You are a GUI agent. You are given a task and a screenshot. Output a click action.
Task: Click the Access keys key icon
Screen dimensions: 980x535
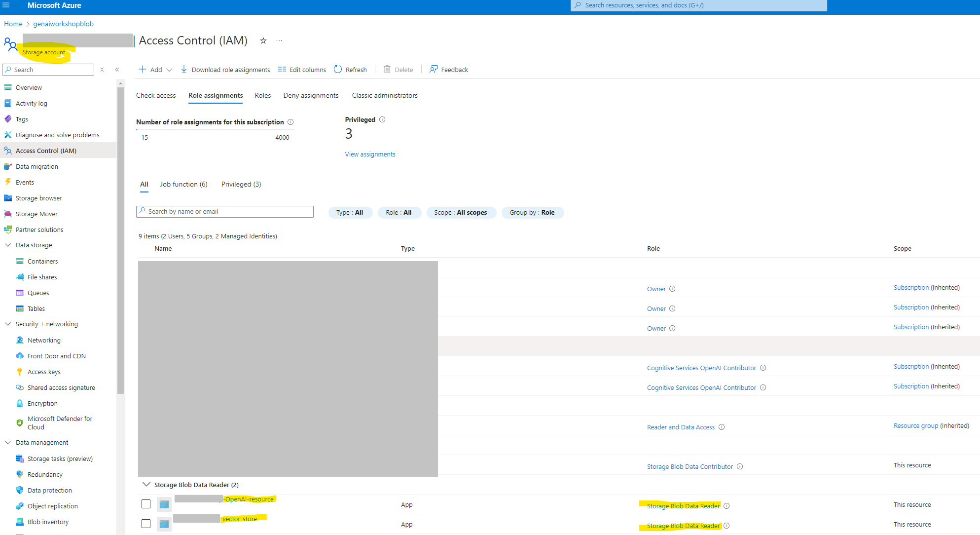[x=20, y=372]
